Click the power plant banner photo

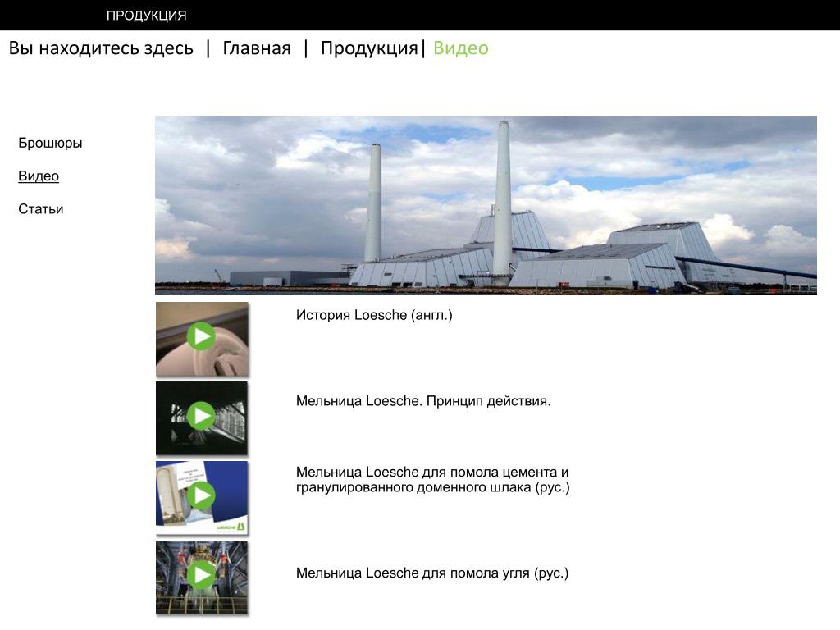[486, 206]
